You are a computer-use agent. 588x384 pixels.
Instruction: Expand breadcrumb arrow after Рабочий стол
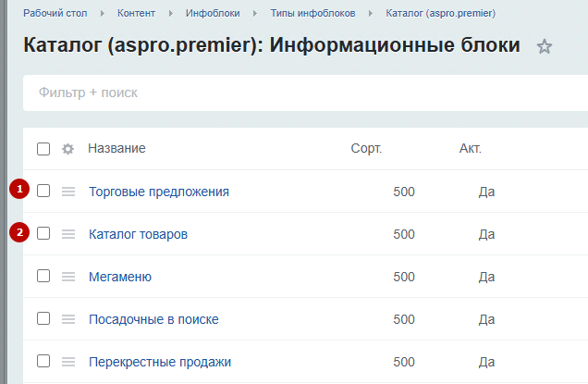pyautogui.click(x=103, y=14)
